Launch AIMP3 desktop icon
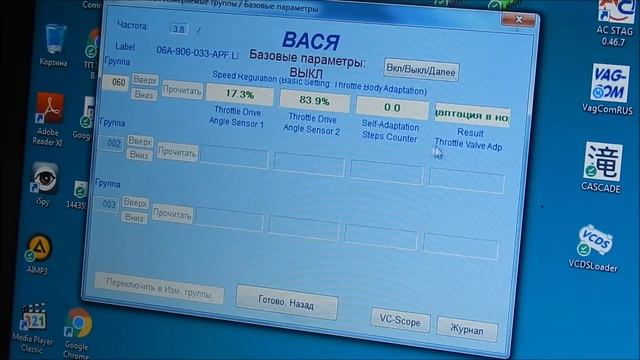The height and width of the screenshot is (360, 640). click(x=38, y=253)
